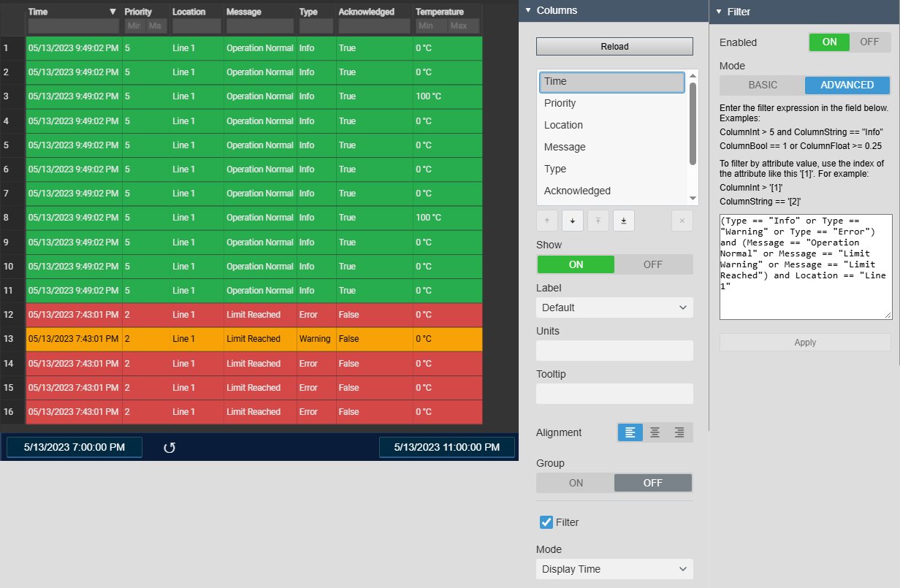The image size is (900, 588).
Task: Click Limit Reached message in row 12
Action: (253, 315)
